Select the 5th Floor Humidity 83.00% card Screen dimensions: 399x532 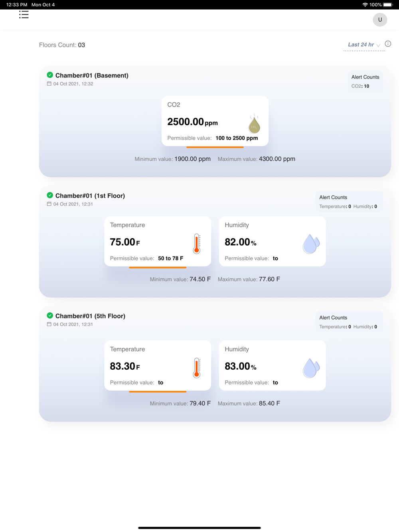[273, 365]
